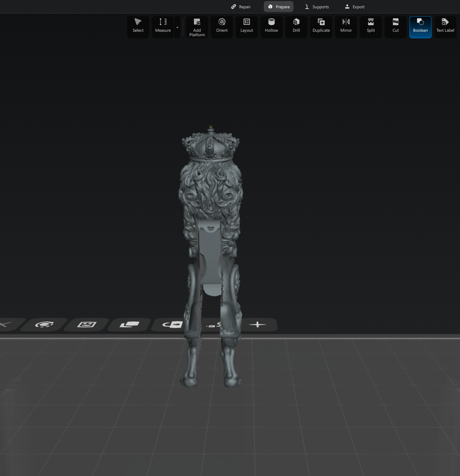
Task: Toggle the active Boolean tool
Action: [x=420, y=27]
